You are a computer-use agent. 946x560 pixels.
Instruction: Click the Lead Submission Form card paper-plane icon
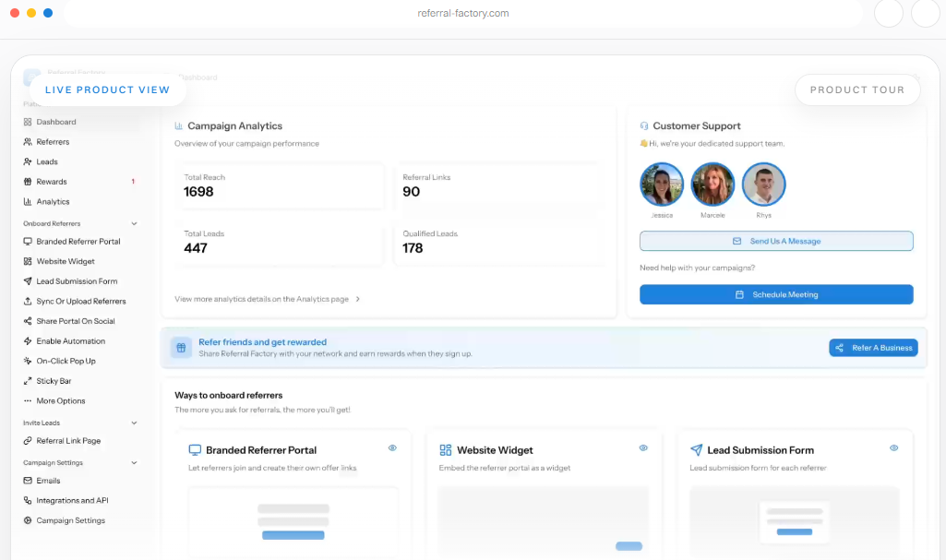pos(696,449)
